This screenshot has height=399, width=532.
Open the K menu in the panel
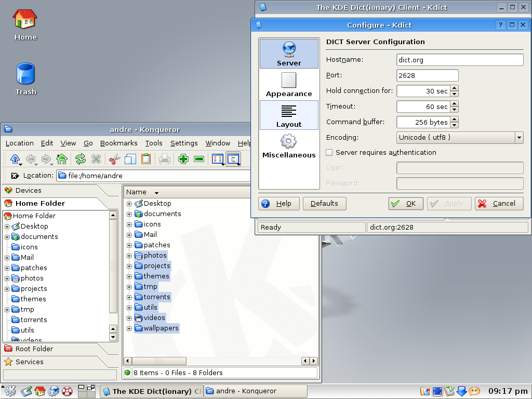coord(10,391)
